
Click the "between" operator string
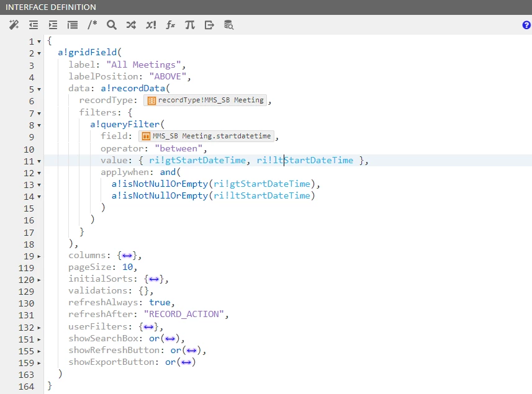[x=178, y=148]
